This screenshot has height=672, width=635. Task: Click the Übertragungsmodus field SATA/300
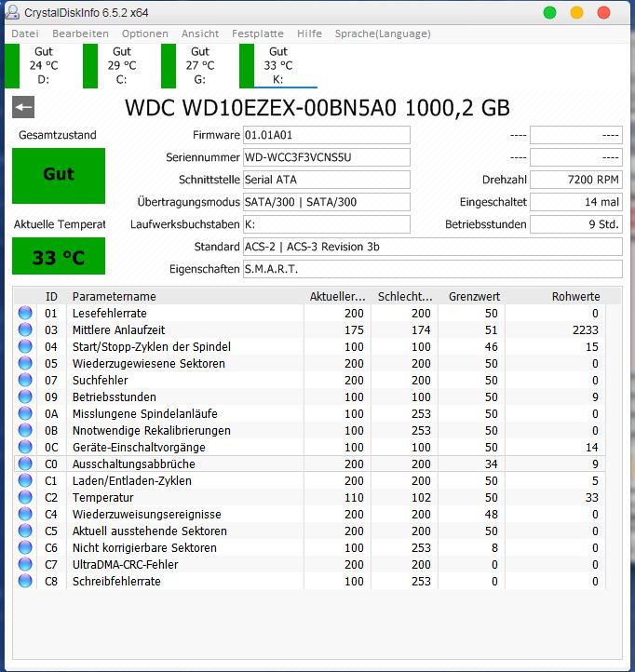click(x=326, y=202)
